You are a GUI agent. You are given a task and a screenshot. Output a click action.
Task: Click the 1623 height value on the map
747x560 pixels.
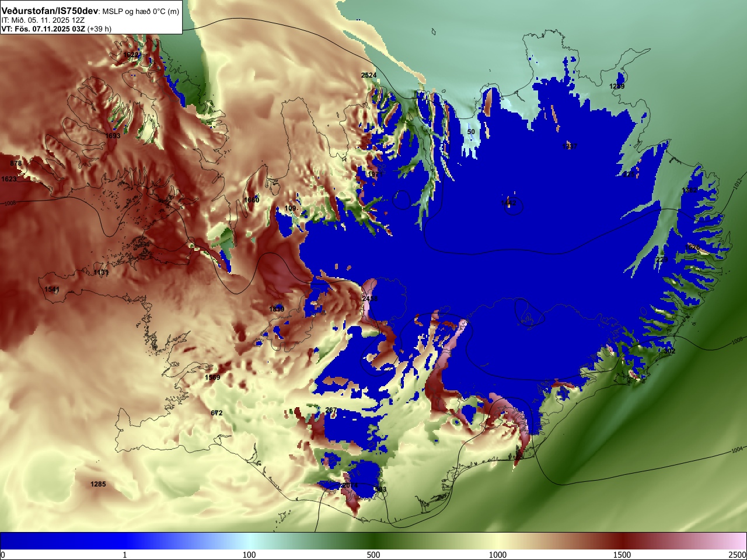click(9, 179)
